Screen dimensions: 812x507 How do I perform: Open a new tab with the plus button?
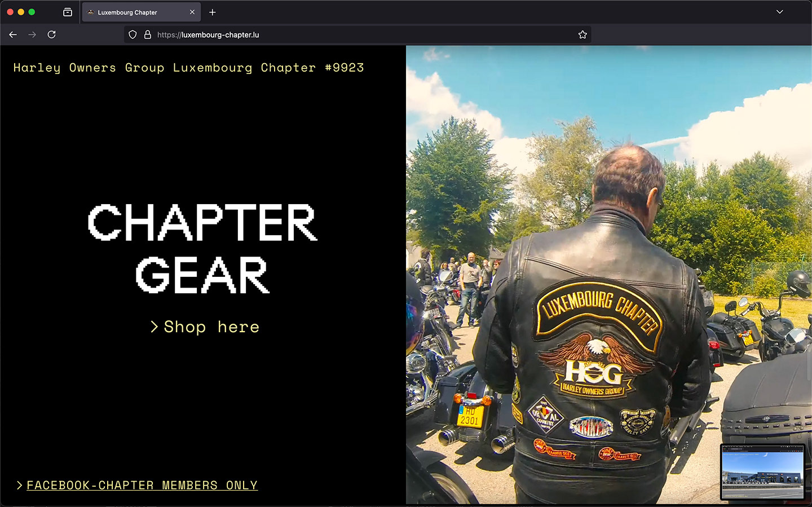pyautogui.click(x=213, y=12)
